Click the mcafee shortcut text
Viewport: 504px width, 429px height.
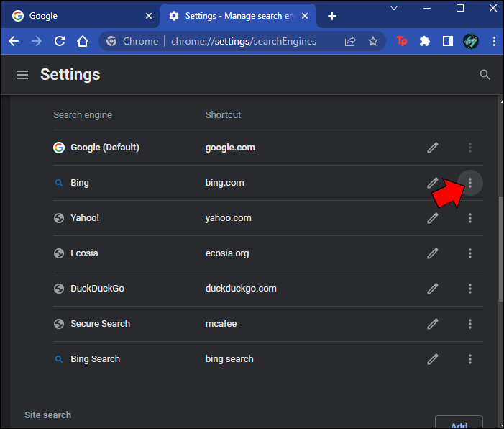(221, 324)
